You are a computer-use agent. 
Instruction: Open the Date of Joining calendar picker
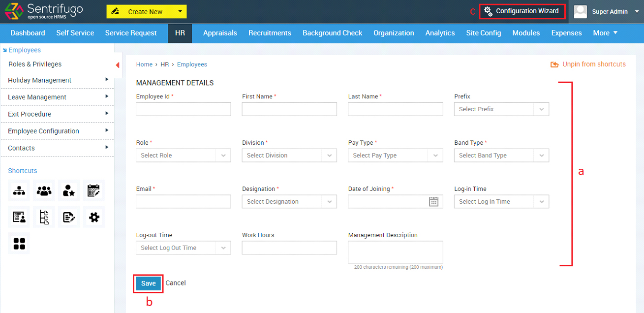tap(433, 201)
